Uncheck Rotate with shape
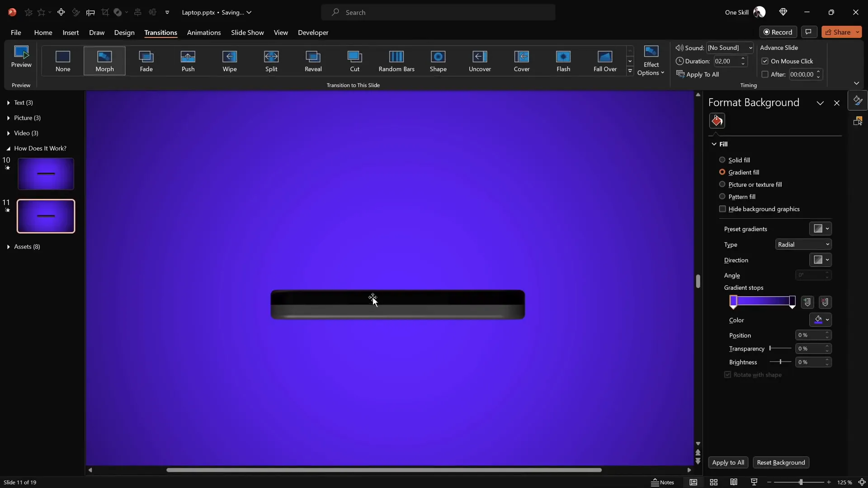The width and height of the screenshot is (868, 488). pos(727,375)
